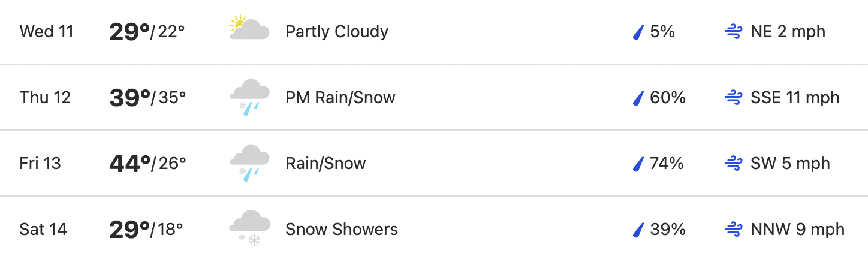Viewport: 868px width, 259px height.
Task: Click Saturday's snow showers cloud icon
Action: click(249, 229)
